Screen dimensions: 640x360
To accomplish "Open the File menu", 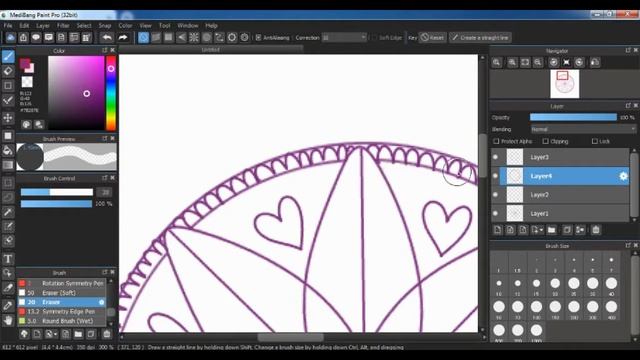I will pos(8,25).
